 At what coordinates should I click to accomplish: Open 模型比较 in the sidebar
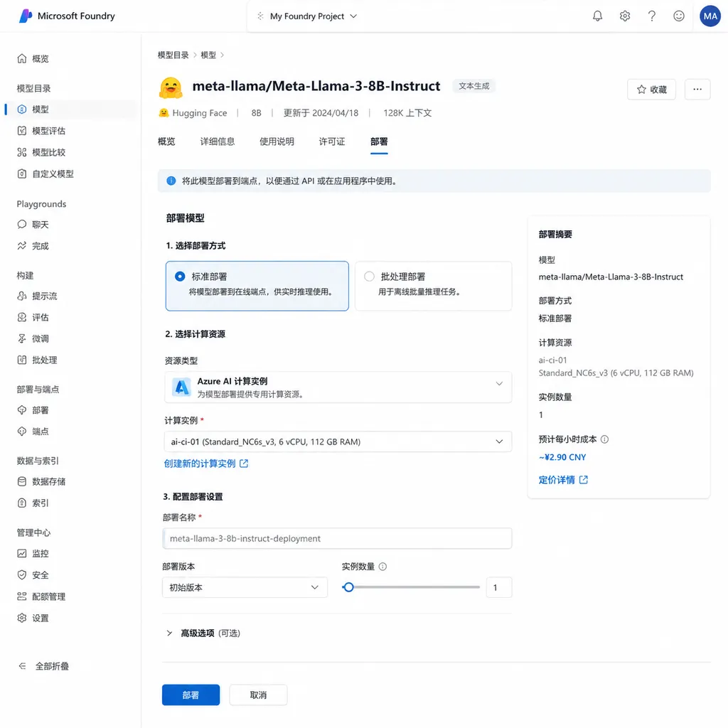pos(41,152)
